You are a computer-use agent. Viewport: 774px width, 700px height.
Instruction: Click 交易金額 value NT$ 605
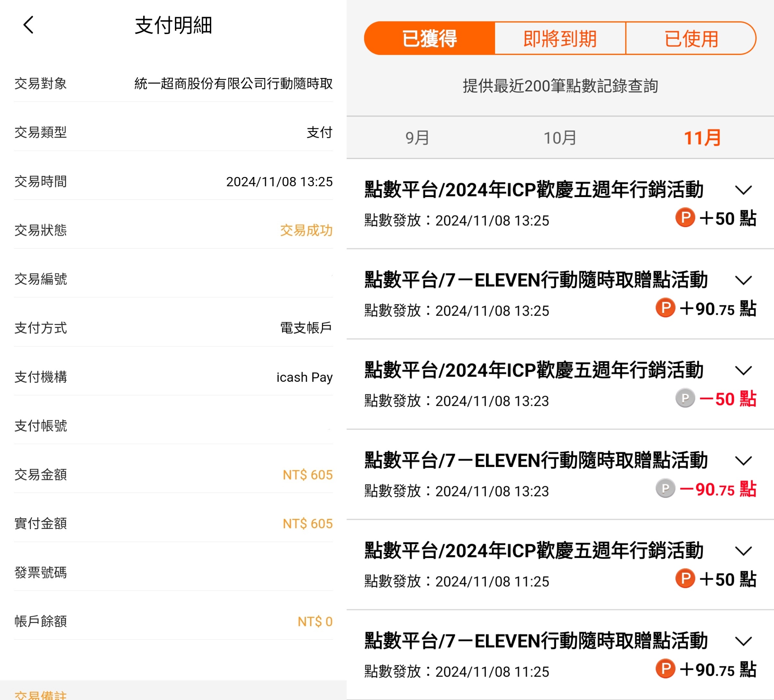tap(307, 474)
